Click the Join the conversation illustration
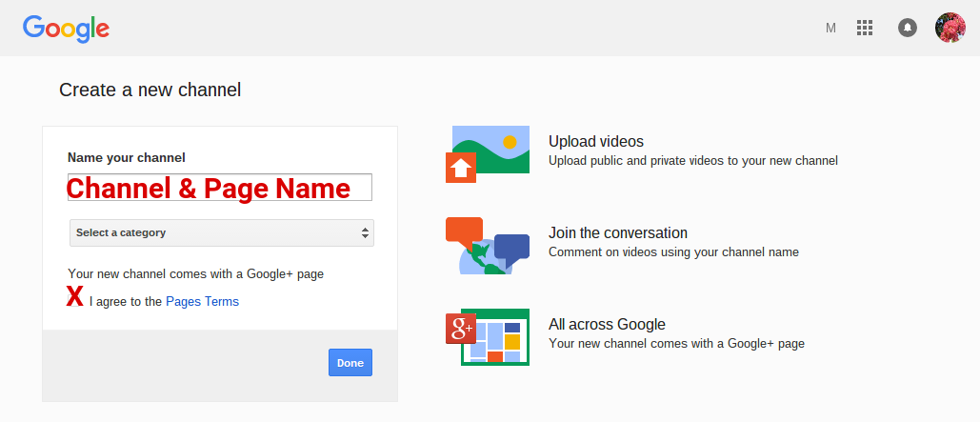The height and width of the screenshot is (422, 980). pyautogui.click(x=488, y=246)
